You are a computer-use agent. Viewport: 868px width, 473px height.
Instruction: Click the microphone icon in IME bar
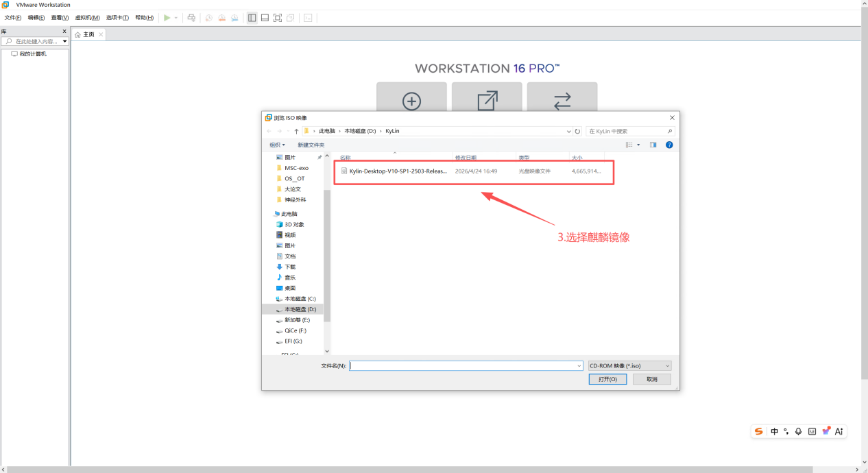pos(798,431)
